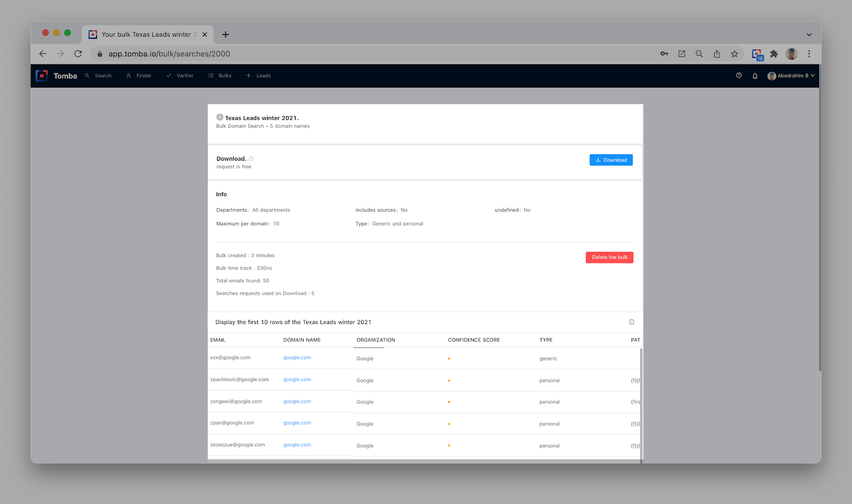This screenshot has height=504, width=852.
Task: Click the share icon in address bar
Action: 717,54
